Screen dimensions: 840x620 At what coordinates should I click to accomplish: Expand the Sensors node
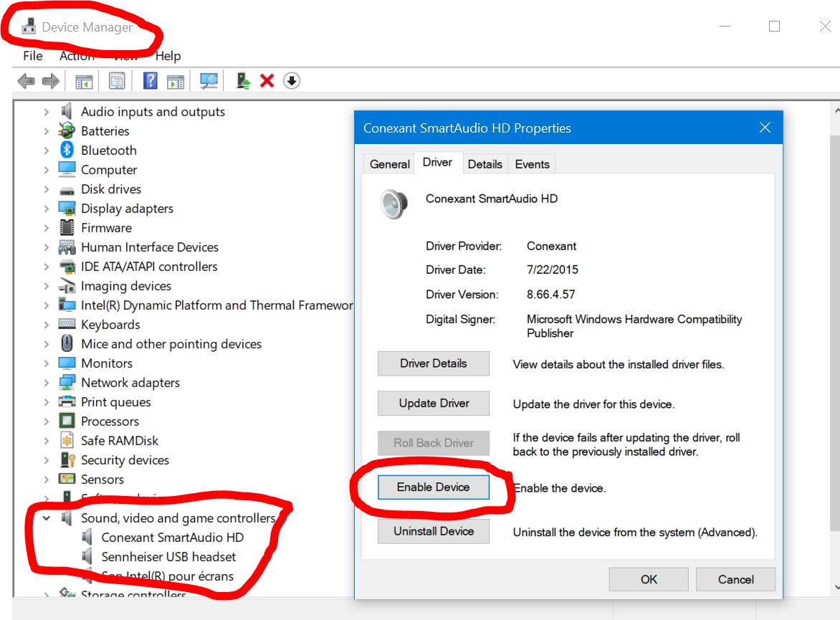tap(47, 479)
